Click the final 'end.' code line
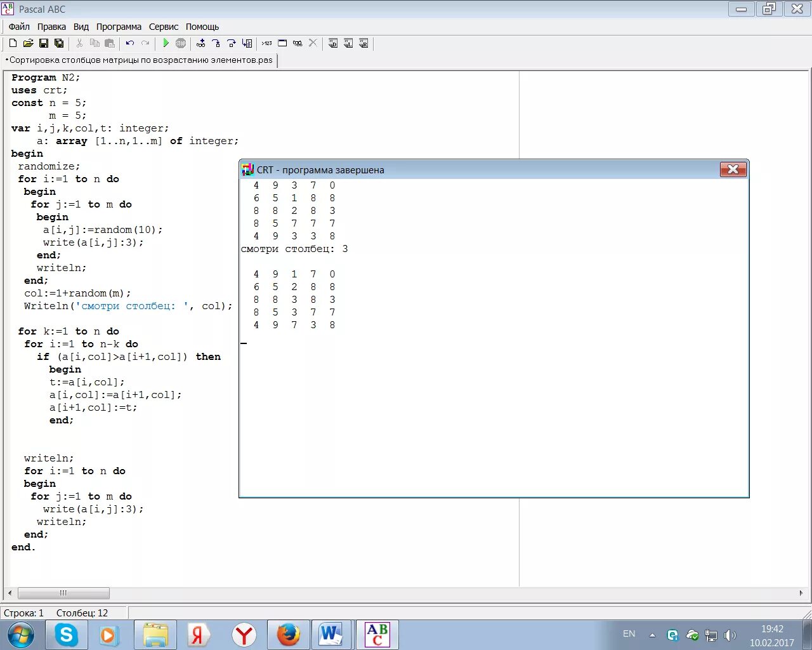The height and width of the screenshot is (650, 812). (23, 547)
